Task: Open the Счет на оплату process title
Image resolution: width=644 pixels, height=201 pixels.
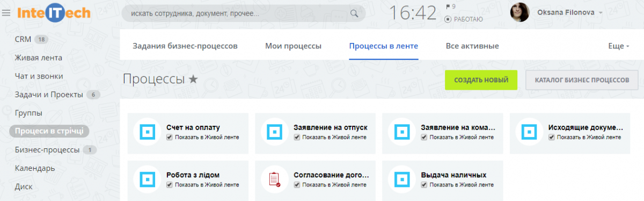Action: [x=193, y=128]
